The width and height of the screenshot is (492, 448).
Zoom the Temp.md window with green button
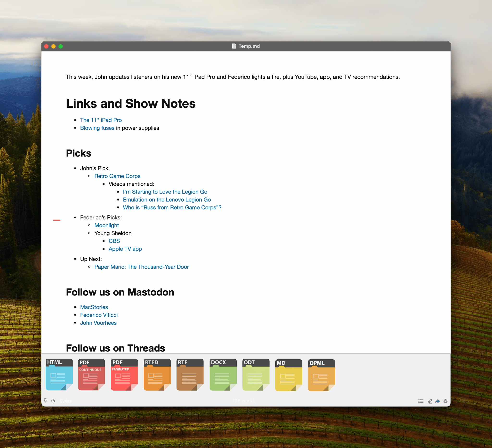[61, 46]
